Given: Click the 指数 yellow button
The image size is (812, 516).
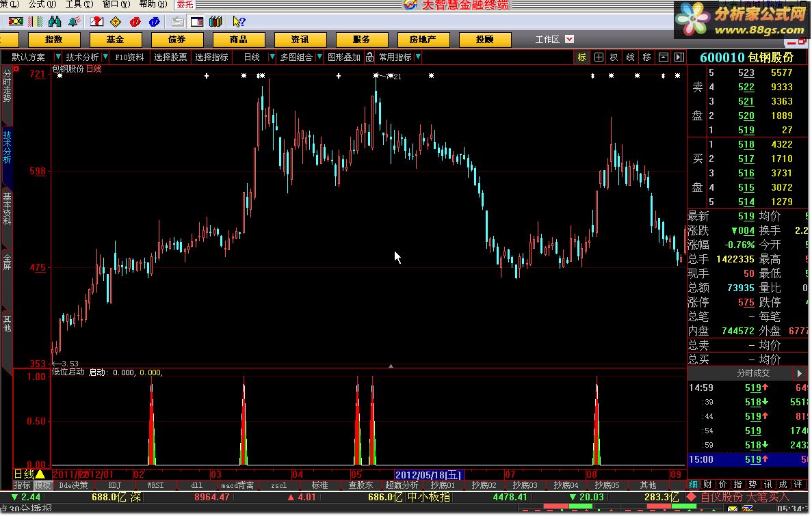Looking at the screenshot, I should [x=54, y=40].
